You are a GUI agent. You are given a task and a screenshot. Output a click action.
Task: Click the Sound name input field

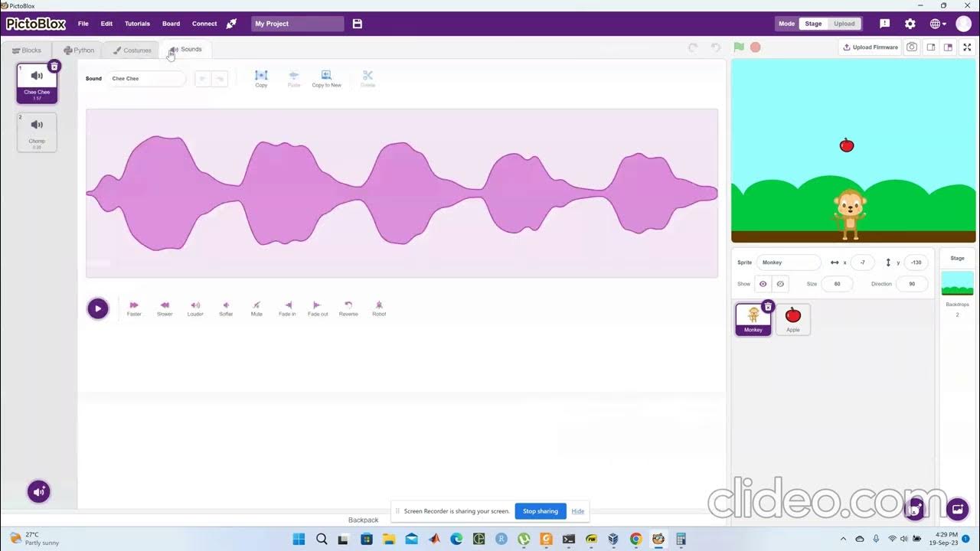click(145, 79)
